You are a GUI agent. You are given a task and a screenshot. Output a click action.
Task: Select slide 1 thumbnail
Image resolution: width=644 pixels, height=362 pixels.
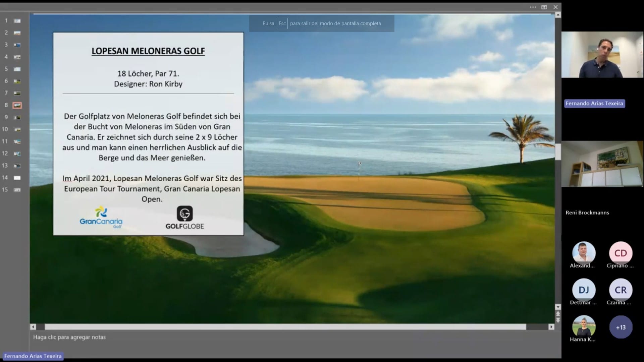click(17, 21)
